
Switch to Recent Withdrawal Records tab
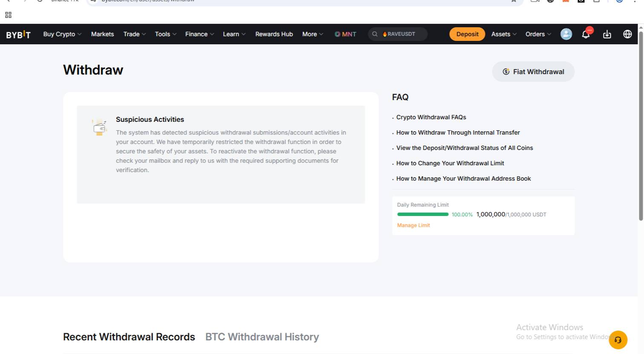129,337
